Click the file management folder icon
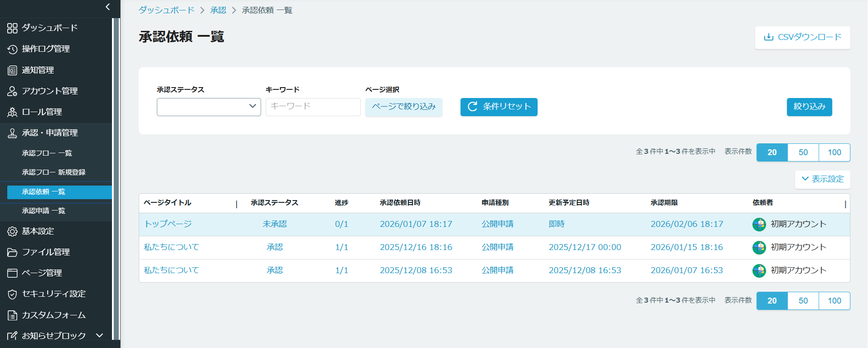The image size is (868, 348). (x=12, y=252)
